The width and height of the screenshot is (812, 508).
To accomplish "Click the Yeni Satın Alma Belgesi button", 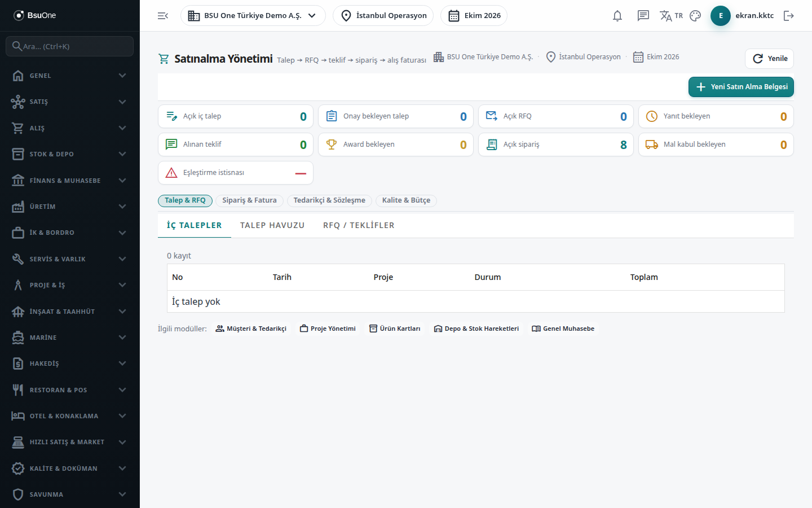I will (741, 87).
